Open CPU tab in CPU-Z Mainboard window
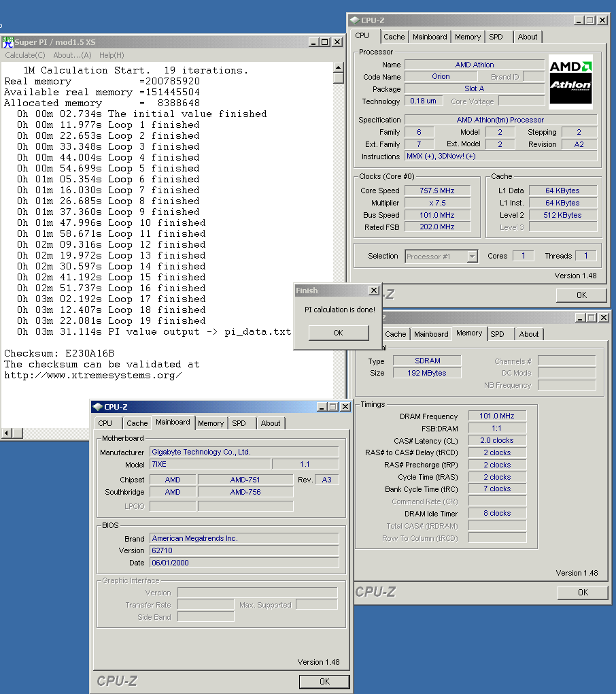The width and height of the screenshot is (616, 694). coord(105,423)
